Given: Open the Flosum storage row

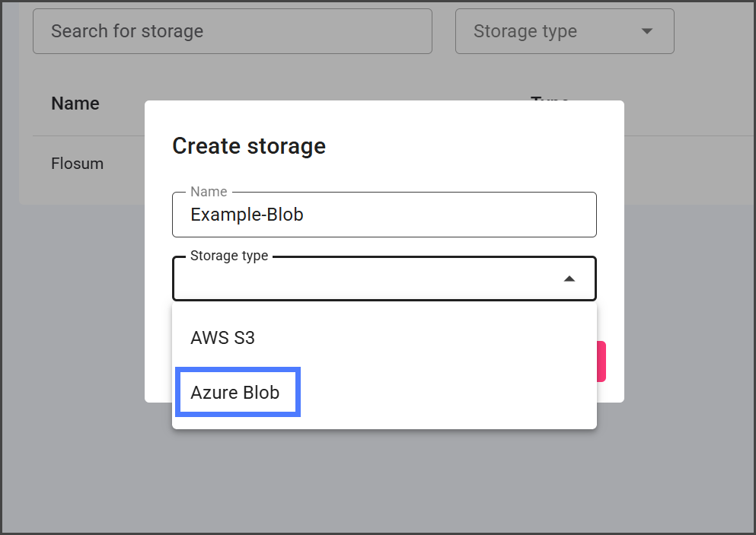Looking at the screenshot, I should [x=78, y=164].
